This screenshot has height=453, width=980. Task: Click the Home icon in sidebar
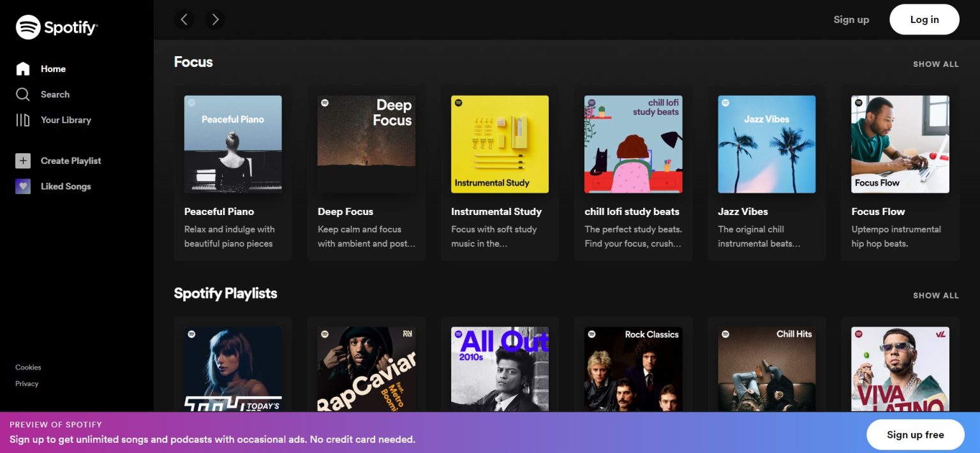tap(23, 69)
